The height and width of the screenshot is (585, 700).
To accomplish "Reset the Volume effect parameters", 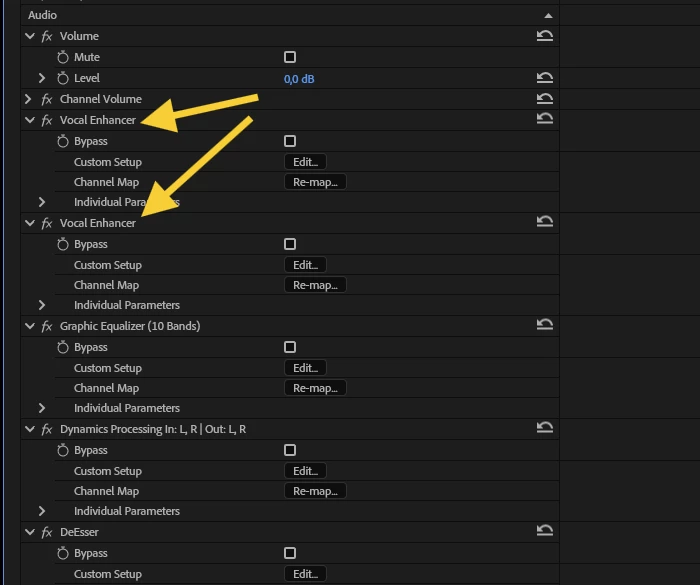I will [545, 36].
